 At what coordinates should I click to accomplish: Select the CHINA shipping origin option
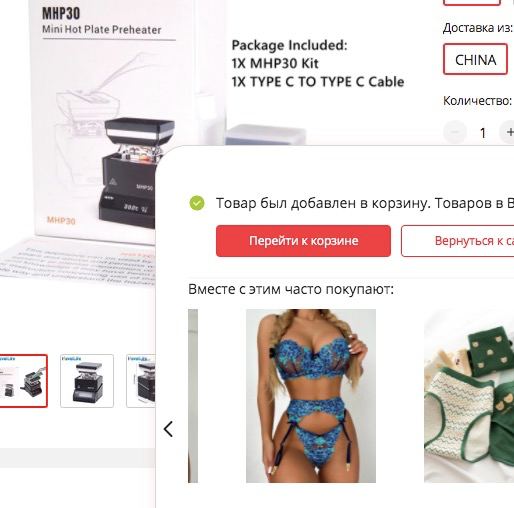tap(475, 59)
